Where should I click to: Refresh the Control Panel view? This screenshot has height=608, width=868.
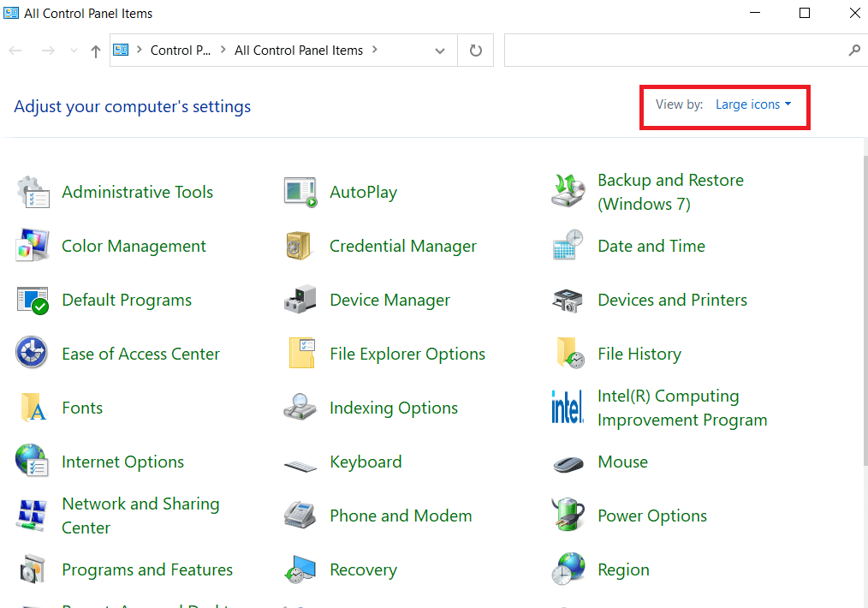tap(476, 51)
